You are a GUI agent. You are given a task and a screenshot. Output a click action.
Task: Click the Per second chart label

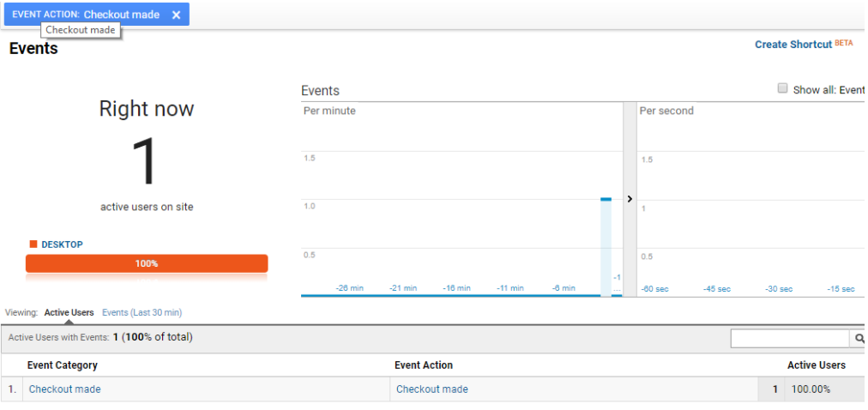(x=666, y=111)
